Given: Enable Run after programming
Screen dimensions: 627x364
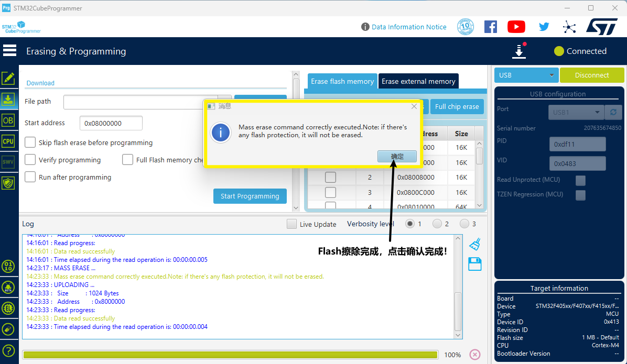Looking at the screenshot, I should (30, 177).
